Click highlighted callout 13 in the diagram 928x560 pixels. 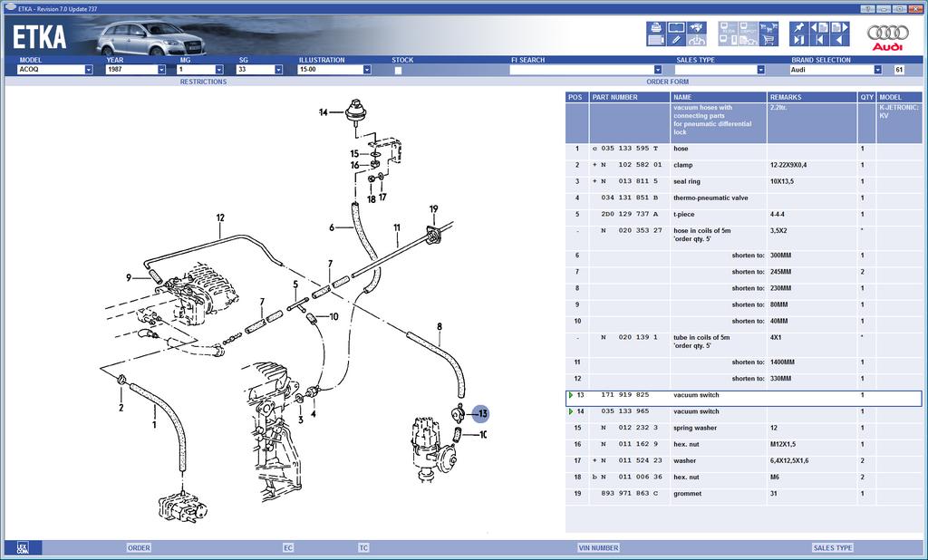coord(482,414)
